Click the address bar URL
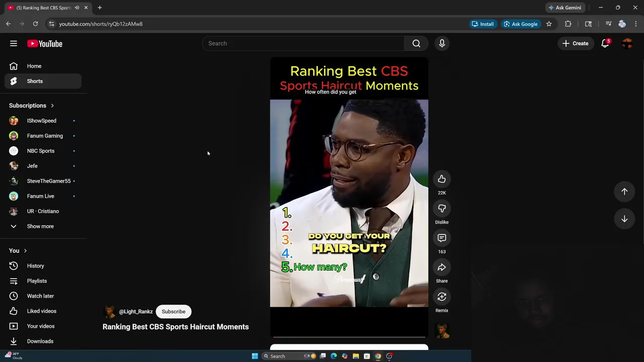 (x=101, y=24)
